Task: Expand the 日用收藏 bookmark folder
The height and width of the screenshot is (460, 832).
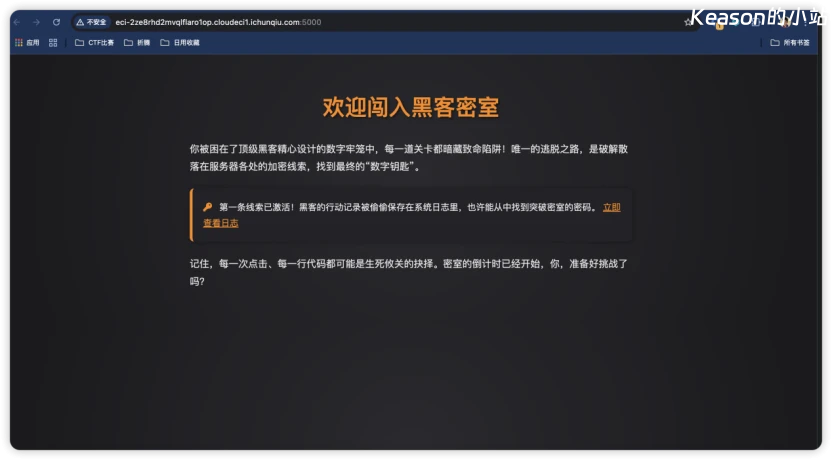Action: [x=180, y=43]
